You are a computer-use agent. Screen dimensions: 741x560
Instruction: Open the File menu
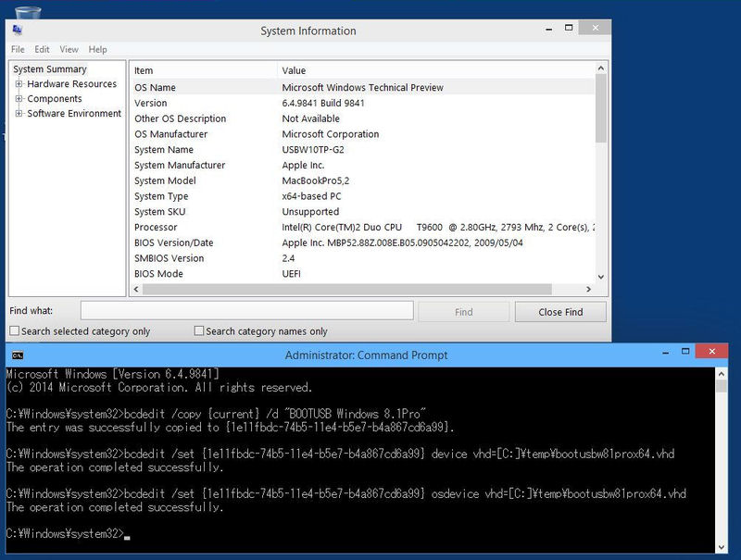(18, 49)
